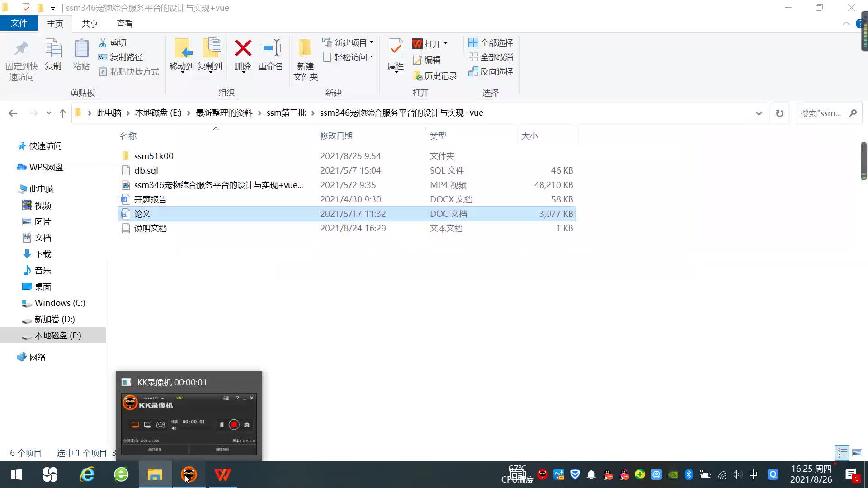Click Select All in ribbon

[x=491, y=42]
